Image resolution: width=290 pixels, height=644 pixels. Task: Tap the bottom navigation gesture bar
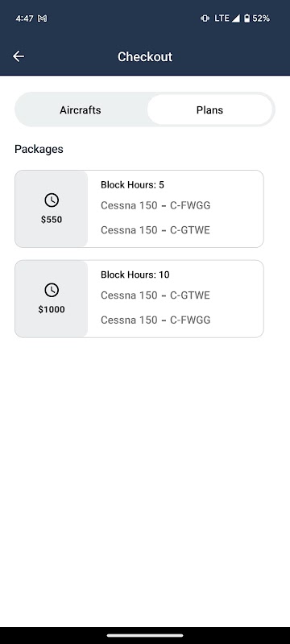145,635
